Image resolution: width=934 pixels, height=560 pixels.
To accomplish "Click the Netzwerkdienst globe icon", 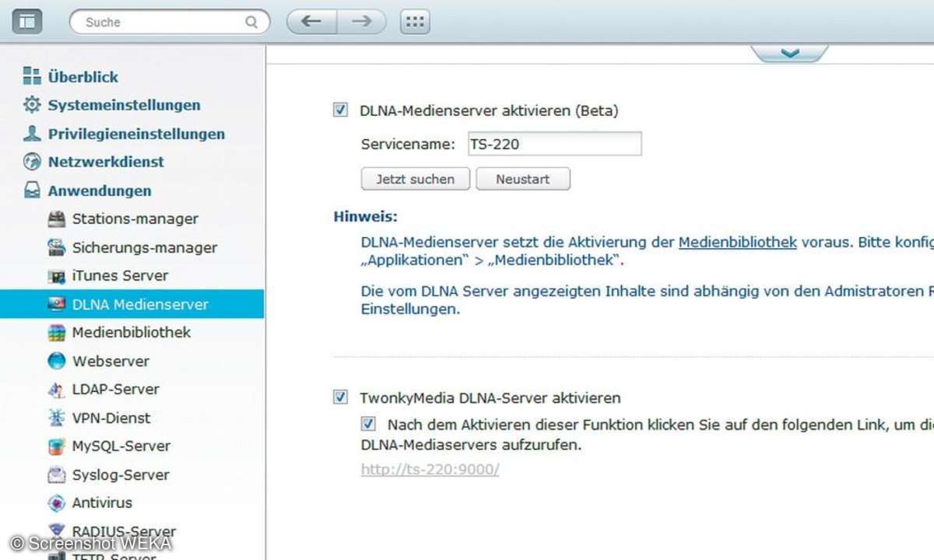I will pos(32,162).
